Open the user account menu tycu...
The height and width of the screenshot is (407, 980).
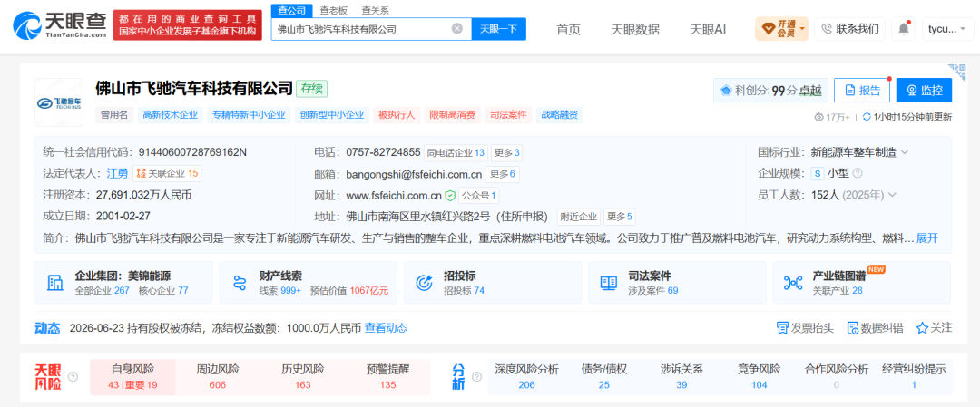947,29
